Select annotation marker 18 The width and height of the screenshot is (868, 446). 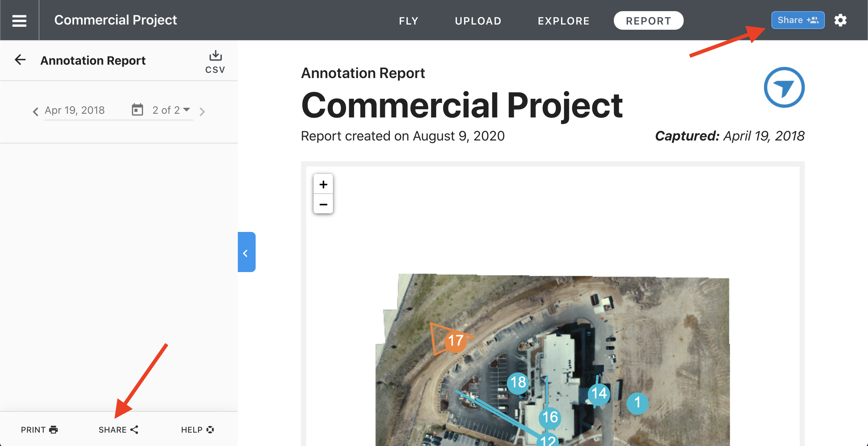click(x=518, y=382)
